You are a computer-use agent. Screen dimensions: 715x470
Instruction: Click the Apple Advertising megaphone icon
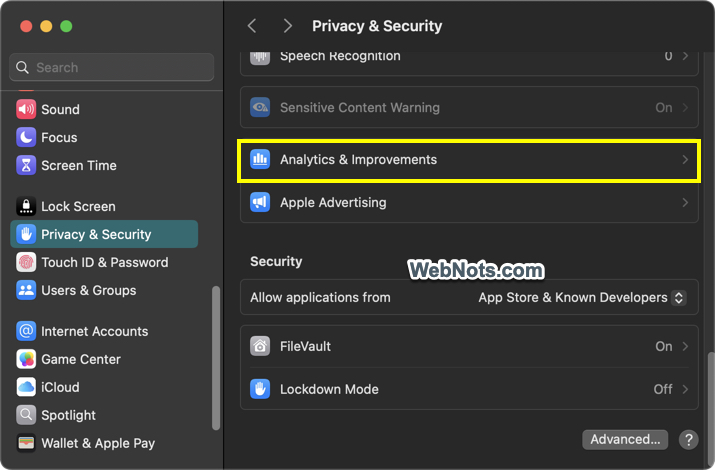260,202
